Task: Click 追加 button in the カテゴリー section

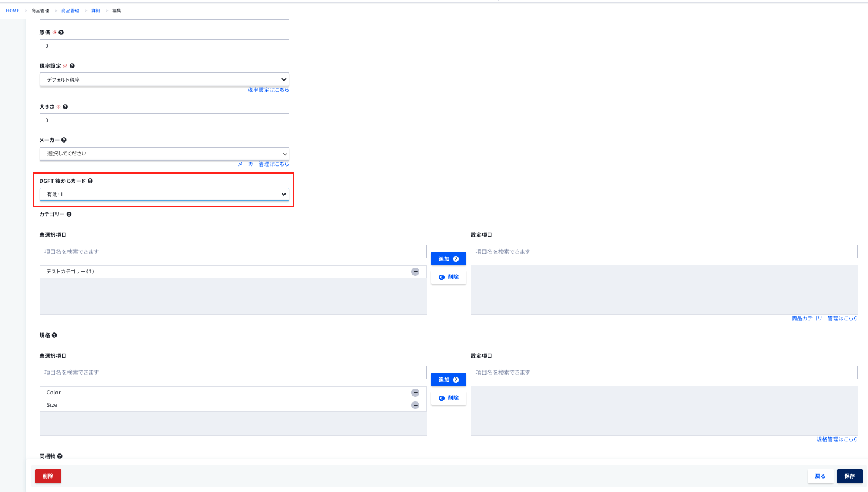Action: click(x=449, y=259)
